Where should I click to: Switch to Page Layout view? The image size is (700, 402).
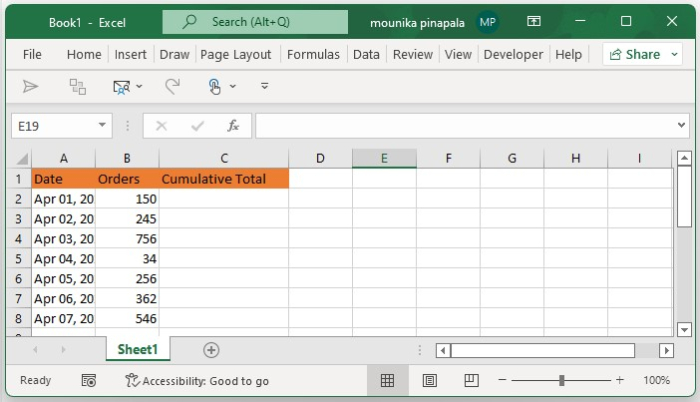coord(429,380)
